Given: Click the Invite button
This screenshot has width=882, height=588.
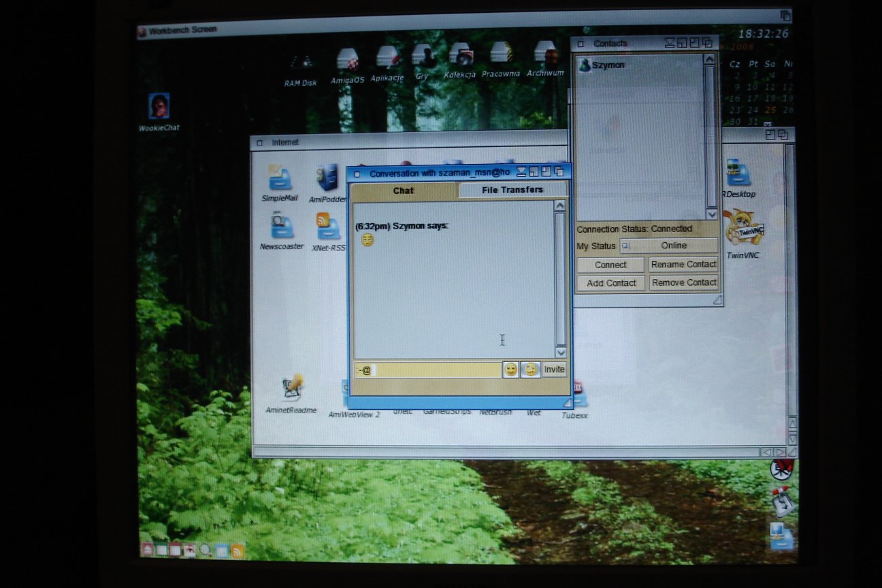Looking at the screenshot, I should tap(555, 370).
